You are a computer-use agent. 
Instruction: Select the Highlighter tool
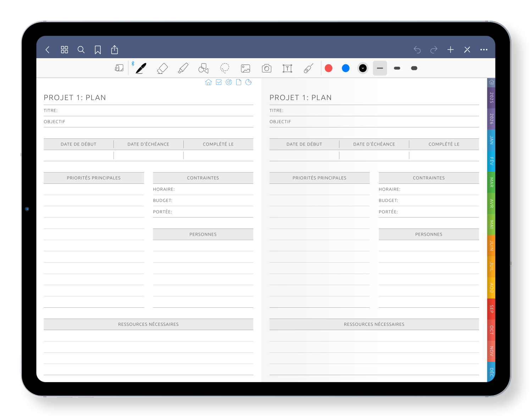tap(183, 68)
